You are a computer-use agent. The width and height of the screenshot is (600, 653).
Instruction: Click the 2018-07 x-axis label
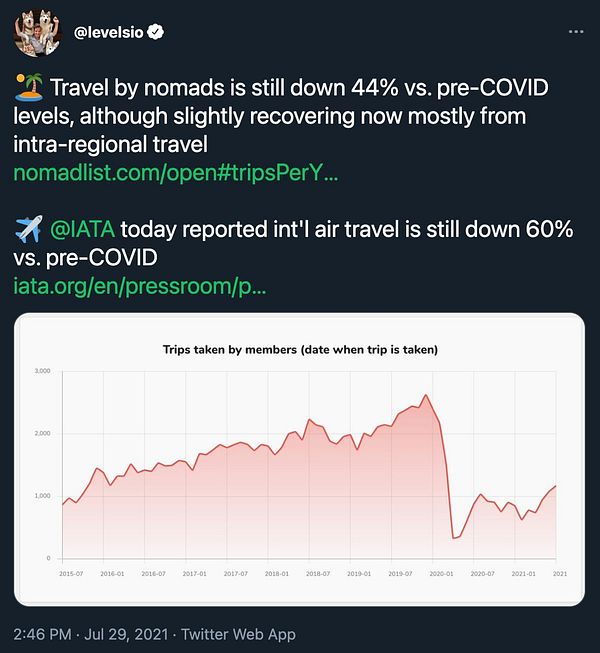tap(318, 574)
